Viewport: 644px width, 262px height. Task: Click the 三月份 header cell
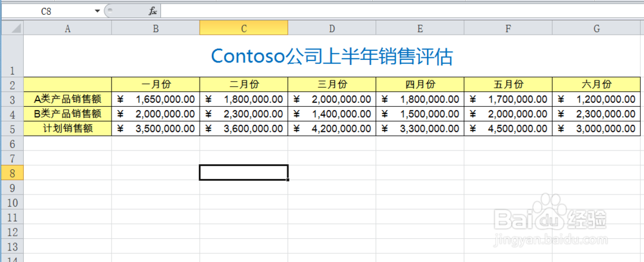(x=332, y=84)
